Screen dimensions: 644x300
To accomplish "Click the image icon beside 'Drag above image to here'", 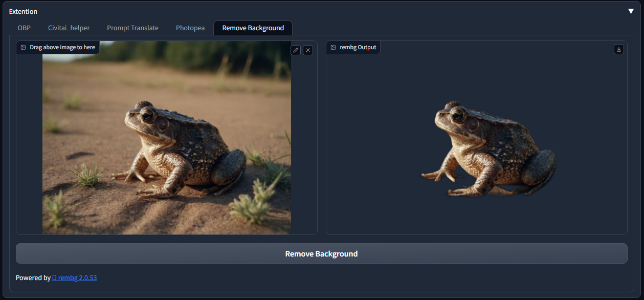I will [23, 47].
